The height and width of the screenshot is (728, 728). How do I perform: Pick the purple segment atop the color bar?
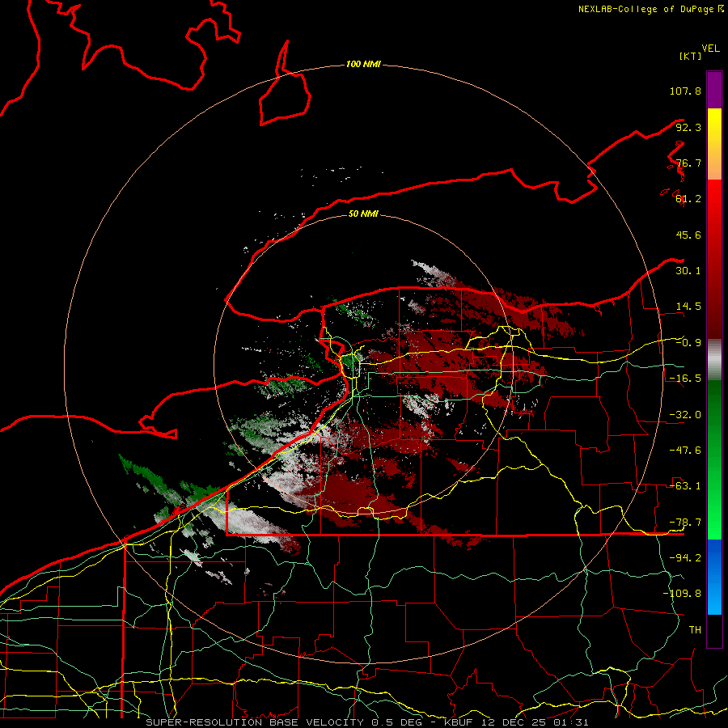pos(714,90)
